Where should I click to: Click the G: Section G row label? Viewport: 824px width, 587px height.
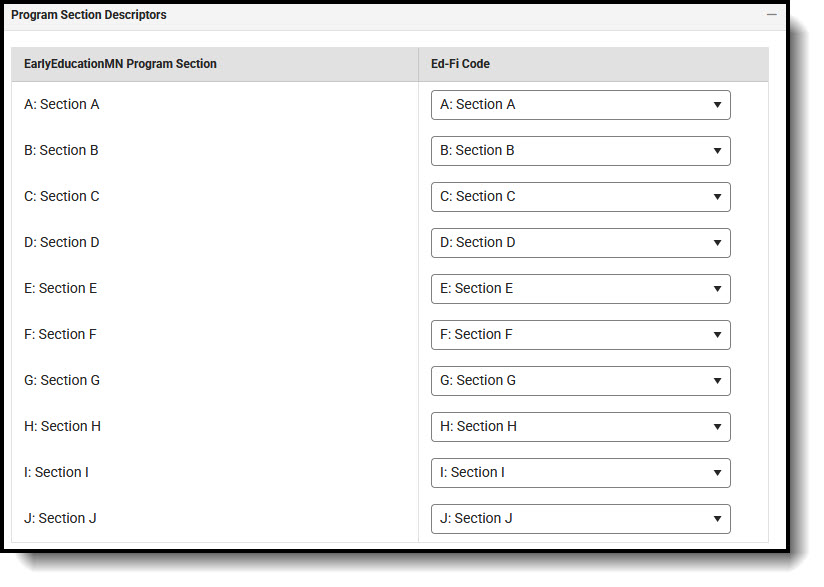(62, 381)
